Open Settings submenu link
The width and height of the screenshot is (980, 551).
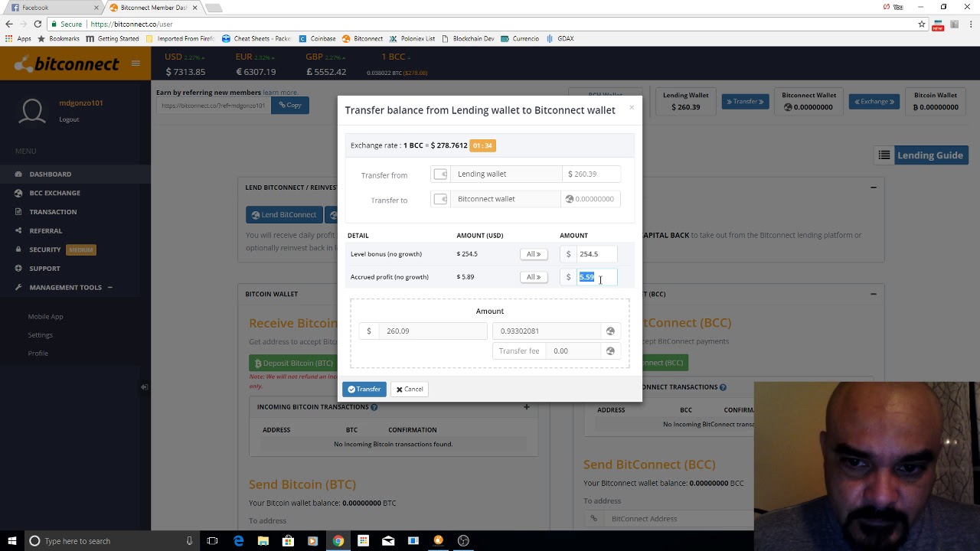point(40,334)
